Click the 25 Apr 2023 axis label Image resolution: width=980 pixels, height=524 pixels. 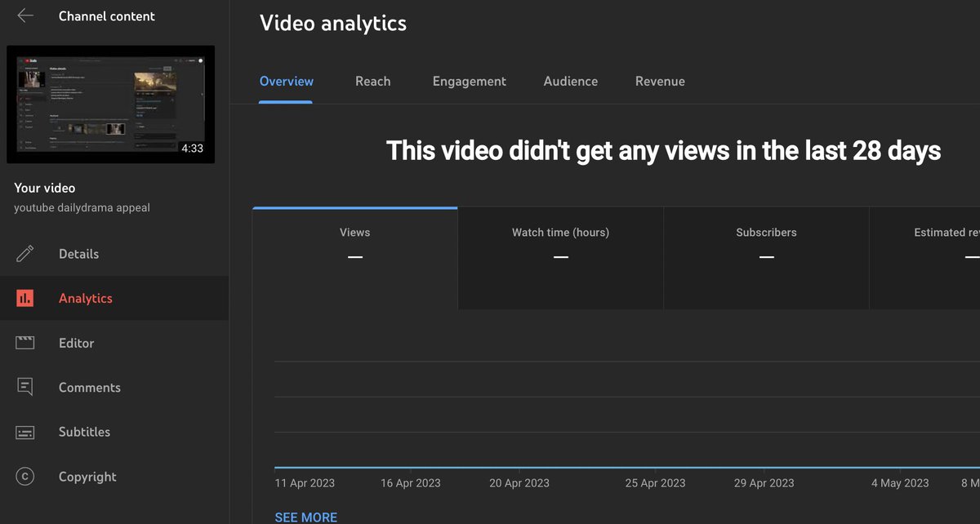(x=655, y=483)
